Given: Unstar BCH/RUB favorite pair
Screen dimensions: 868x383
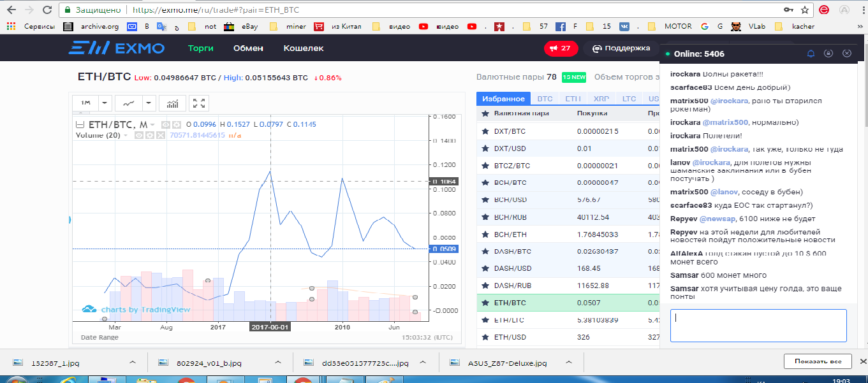Looking at the screenshot, I should pos(485,217).
